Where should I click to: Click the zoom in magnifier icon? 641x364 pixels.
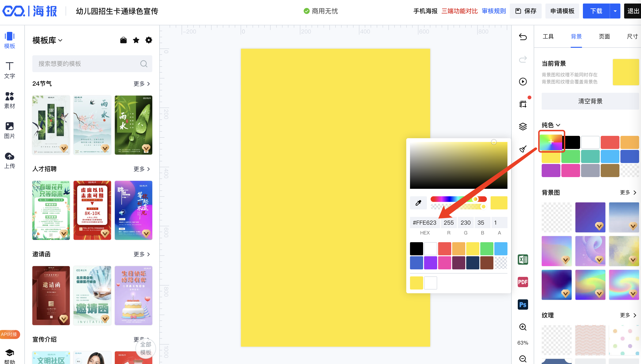523,327
